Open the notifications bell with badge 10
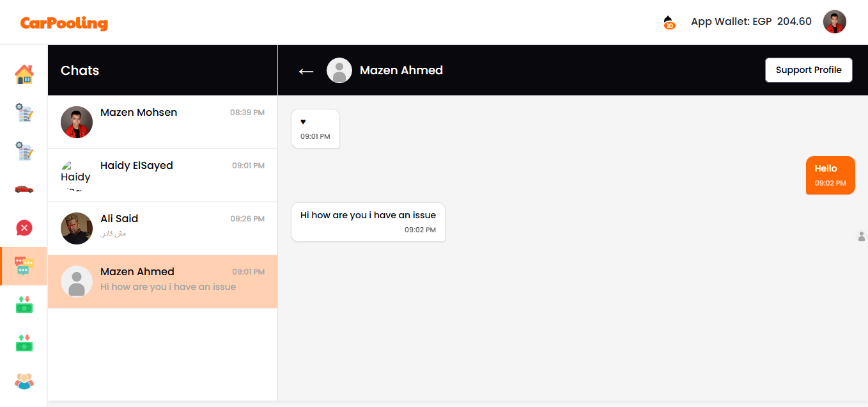This screenshot has width=868, height=407. coord(669,22)
